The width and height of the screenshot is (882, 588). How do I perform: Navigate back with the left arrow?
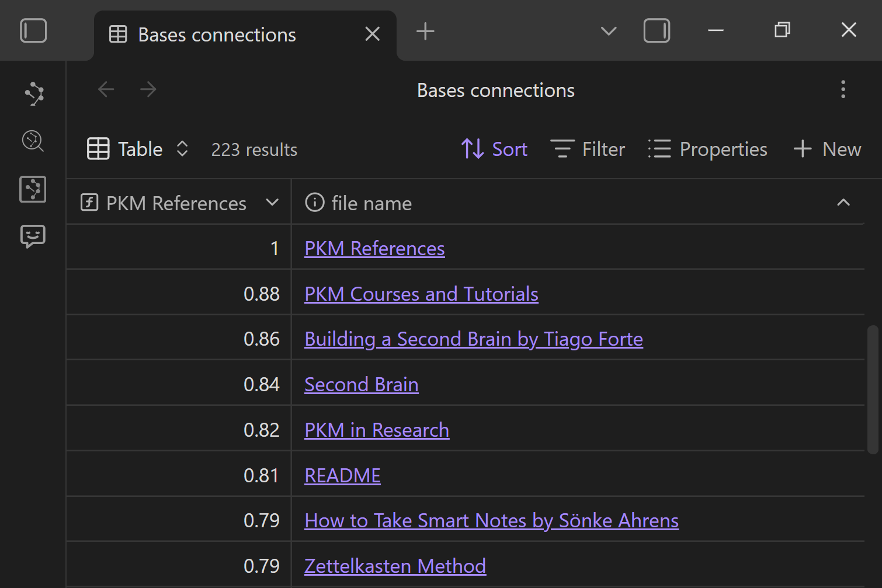[x=106, y=90]
